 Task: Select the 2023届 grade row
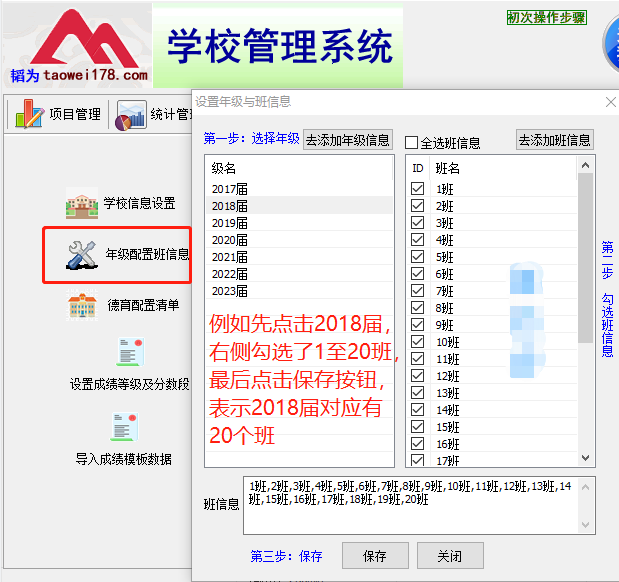tap(299, 291)
